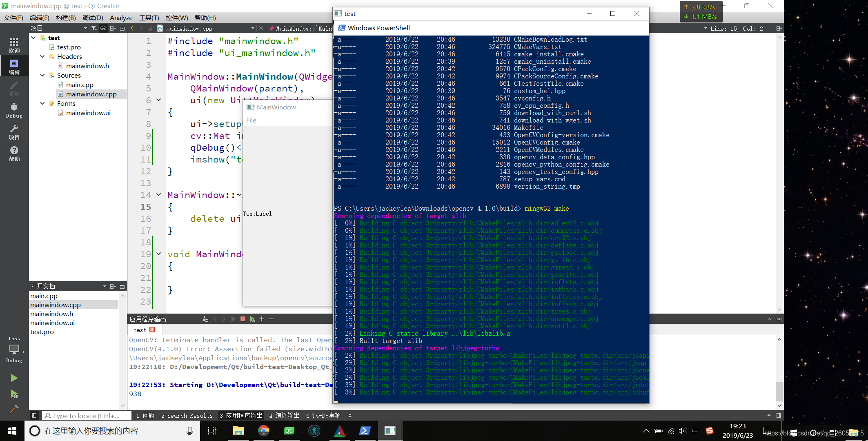This screenshot has width=868, height=441.
Task: Open the Analyze menu
Action: (x=121, y=18)
